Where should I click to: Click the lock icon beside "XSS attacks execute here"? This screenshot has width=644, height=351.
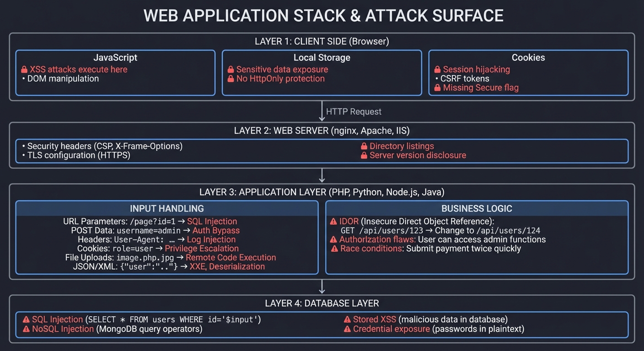(24, 69)
